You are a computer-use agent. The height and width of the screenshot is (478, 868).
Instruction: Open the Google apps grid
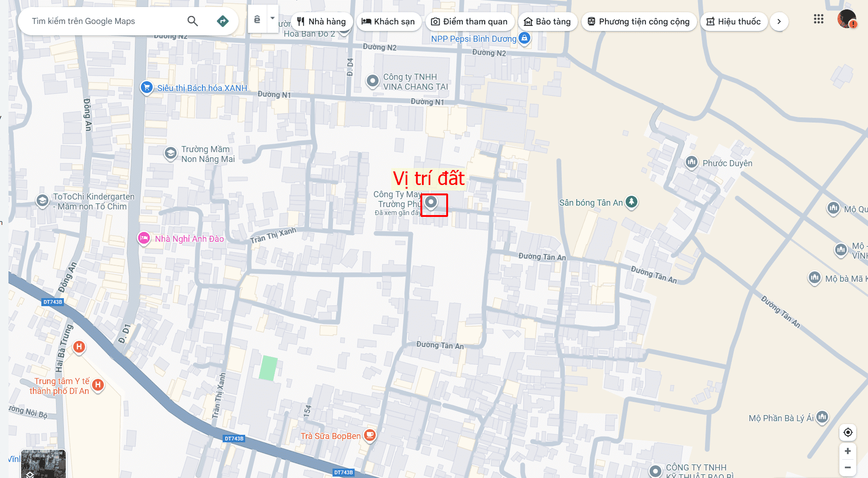point(819,19)
